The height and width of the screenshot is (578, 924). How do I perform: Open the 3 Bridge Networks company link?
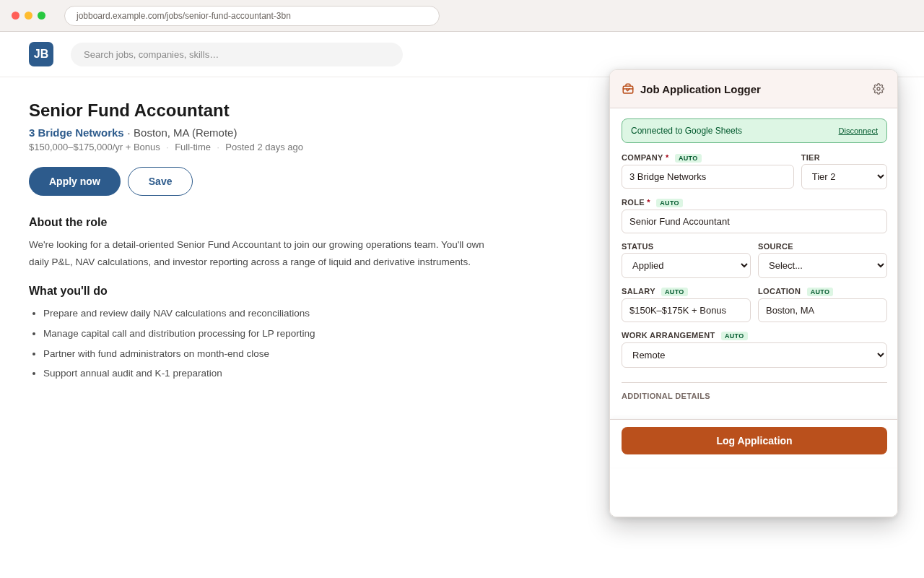(x=77, y=133)
